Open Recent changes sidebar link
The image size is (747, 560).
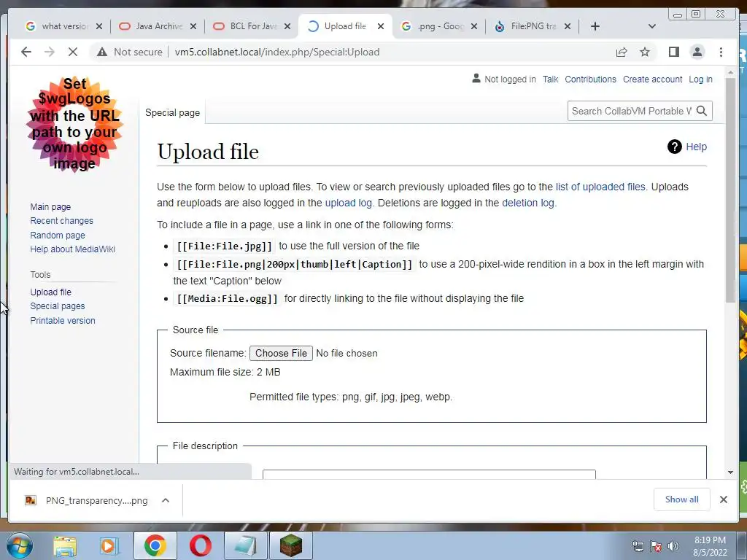(x=61, y=220)
